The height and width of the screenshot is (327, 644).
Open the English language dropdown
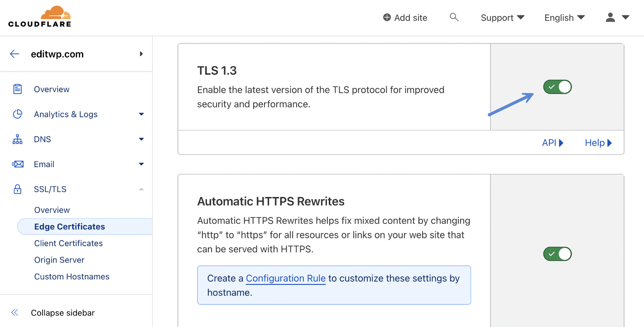coord(564,18)
